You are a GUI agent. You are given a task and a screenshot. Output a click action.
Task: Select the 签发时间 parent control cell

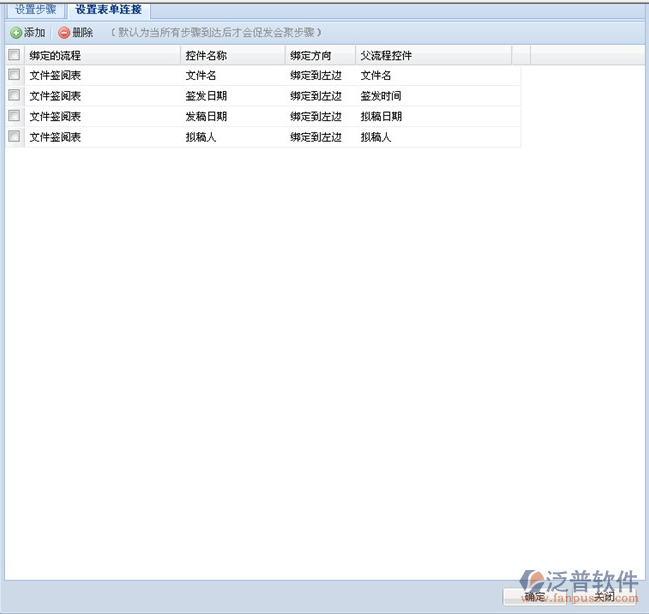click(381, 96)
